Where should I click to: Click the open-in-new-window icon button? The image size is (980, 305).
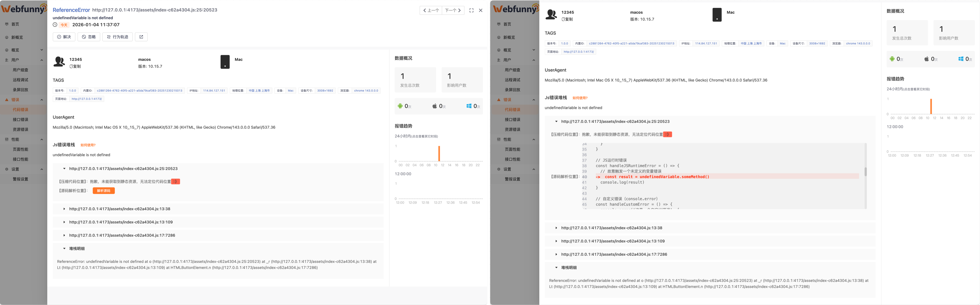141,37
